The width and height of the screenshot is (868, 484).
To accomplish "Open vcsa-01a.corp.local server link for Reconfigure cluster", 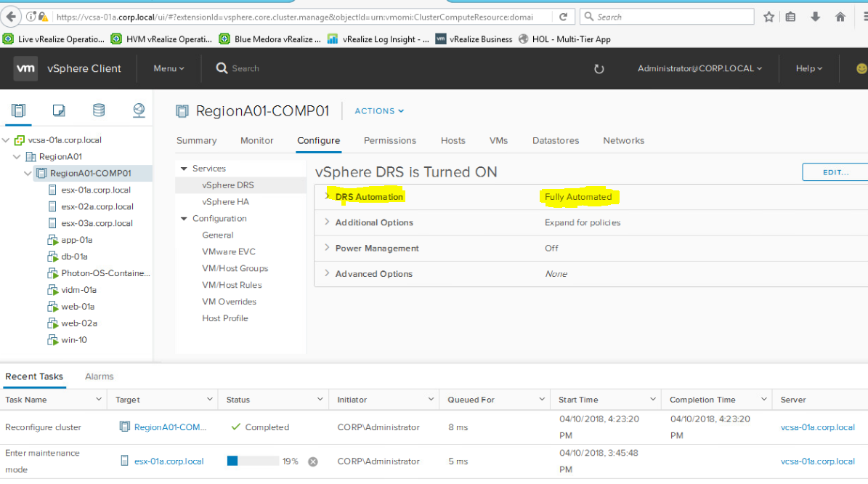I will point(818,427).
